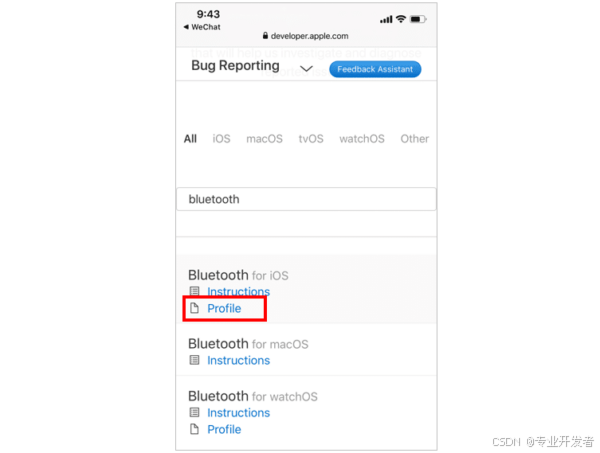Screen dimensions: 600x453
Task: Tap the battery status icon
Action: [418, 19]
